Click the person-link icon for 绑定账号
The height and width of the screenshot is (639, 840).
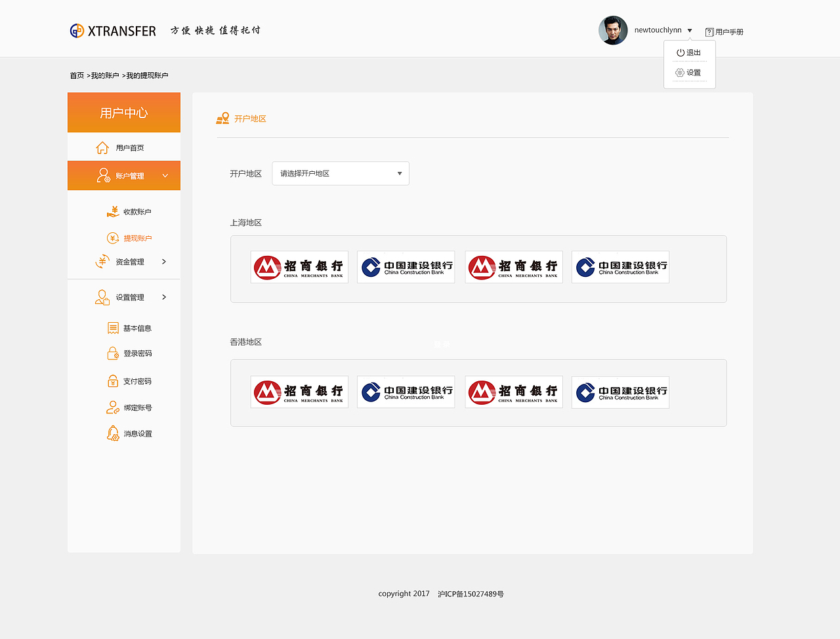click(113, 407)
